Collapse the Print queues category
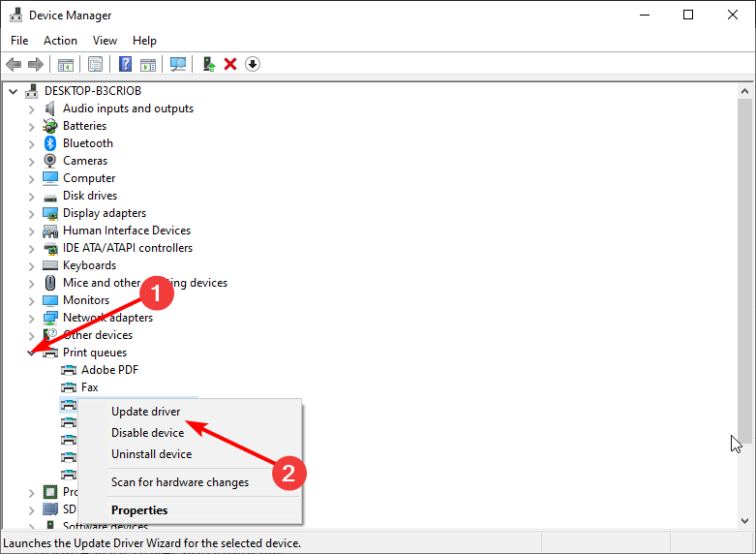This screenshot has width=756, height=554. (x=31, y=353)
